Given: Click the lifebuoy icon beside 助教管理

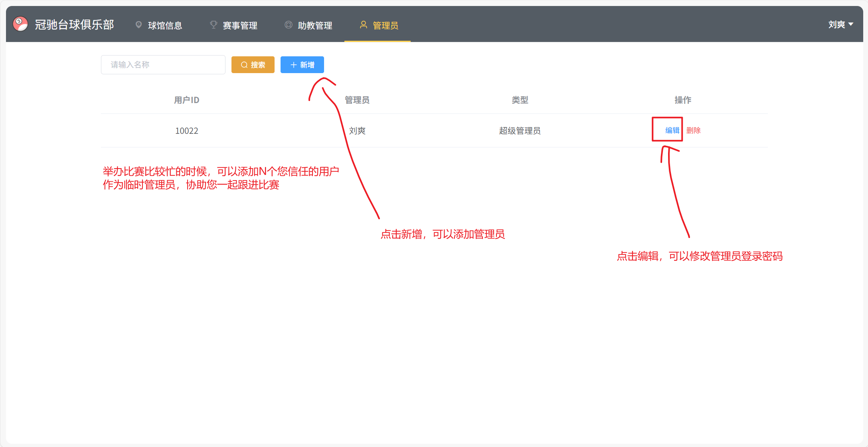Looking at the screenshot, I should 288,25.
